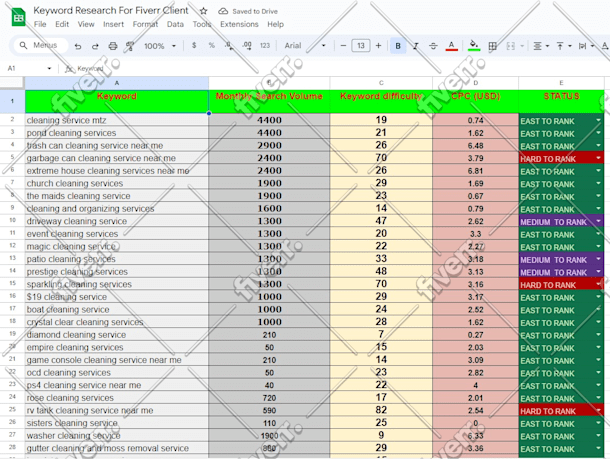Image resolution: width=610 pixels, height=459 pixels.
Task: Open the Help menu
Action: click(275, 24)
